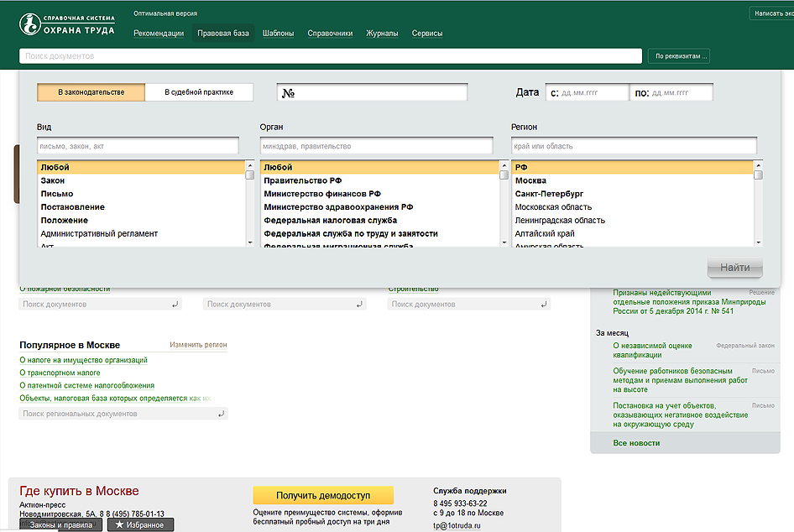The width and height of the screenshot is (794, 532).
Task: Select РФ in Регион list
Action: pyautogui.click(x=633, y=167)
